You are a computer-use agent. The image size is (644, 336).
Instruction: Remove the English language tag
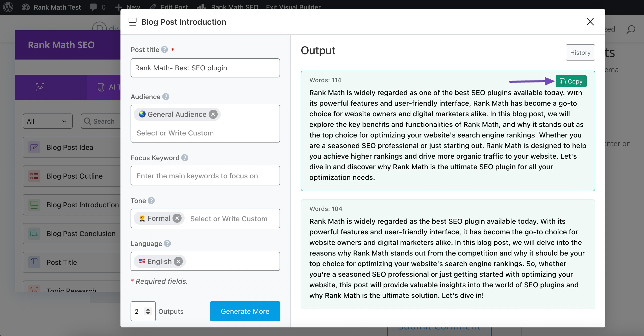pos(178,261)
